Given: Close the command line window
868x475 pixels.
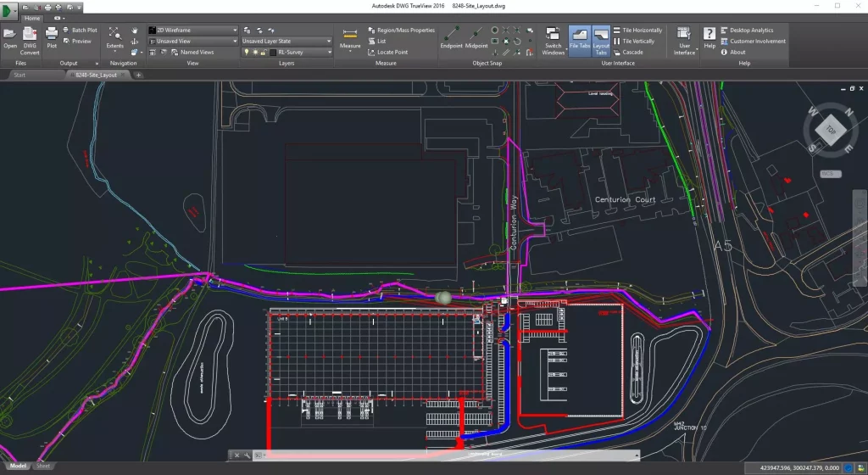Looking at the screenshot, I should pos(237,455).
